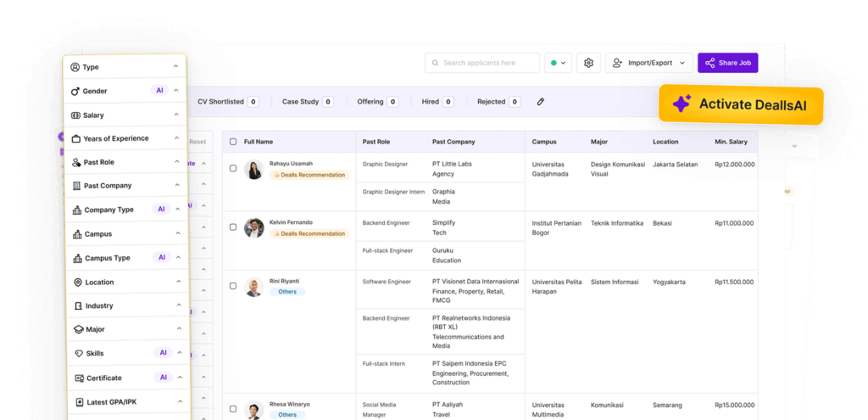Click the Location pin filter icon
This screenshot has height=420, width=868.
pyautogui.click(x=77, y=282)
